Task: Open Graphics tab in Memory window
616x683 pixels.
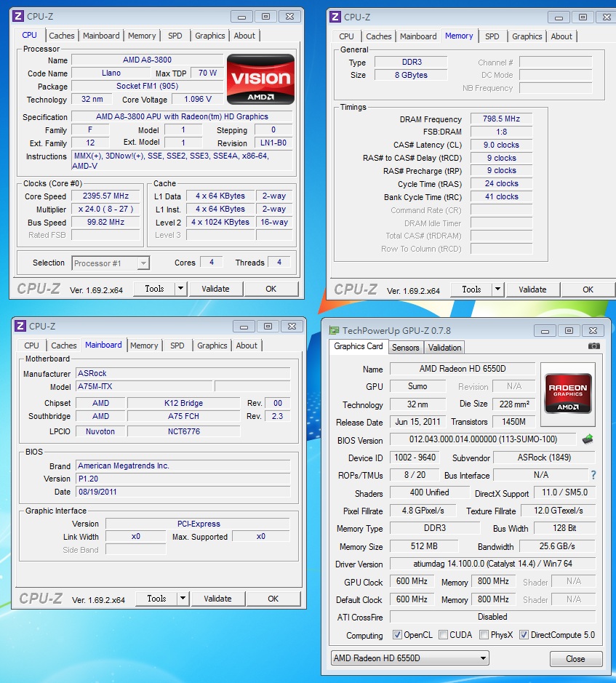Action: pos(527,36)
